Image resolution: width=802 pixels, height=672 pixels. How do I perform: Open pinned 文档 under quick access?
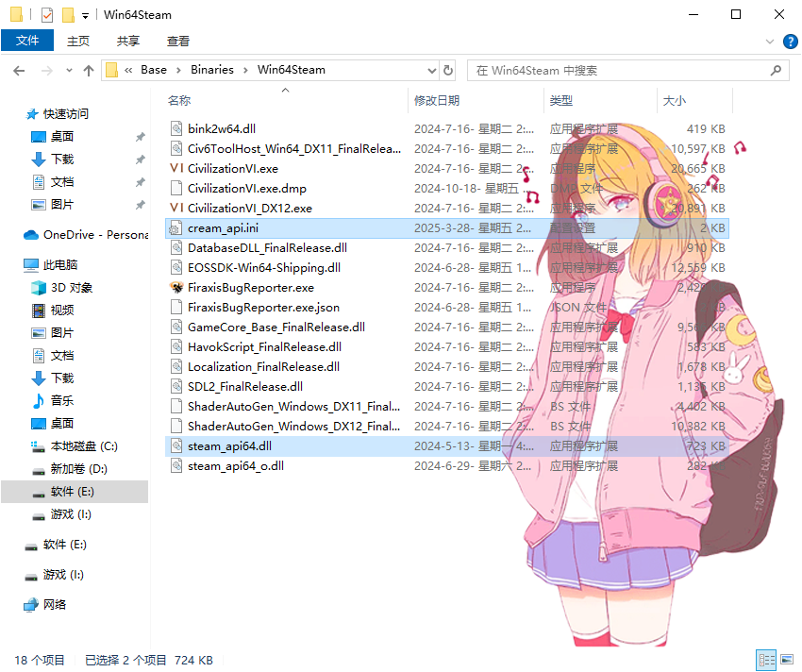coord(62,182)
